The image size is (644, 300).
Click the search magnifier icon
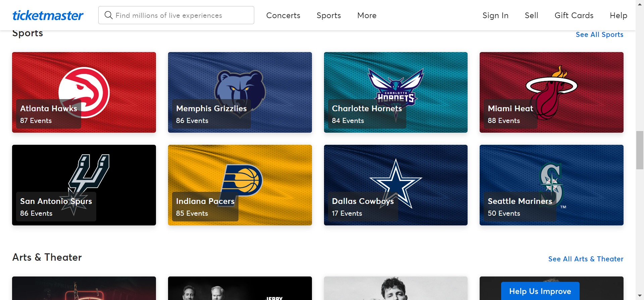(108, 15)
